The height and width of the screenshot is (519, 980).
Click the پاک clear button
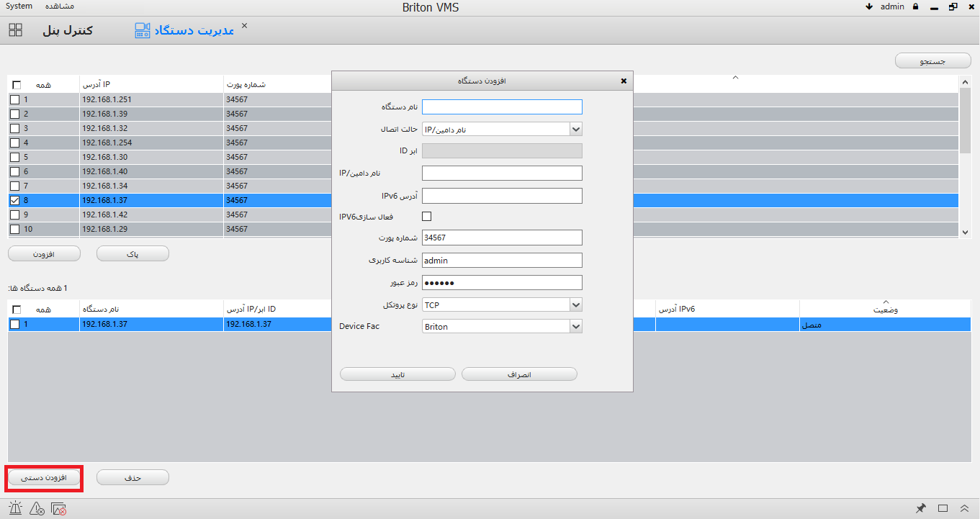[x=132, y=254]
